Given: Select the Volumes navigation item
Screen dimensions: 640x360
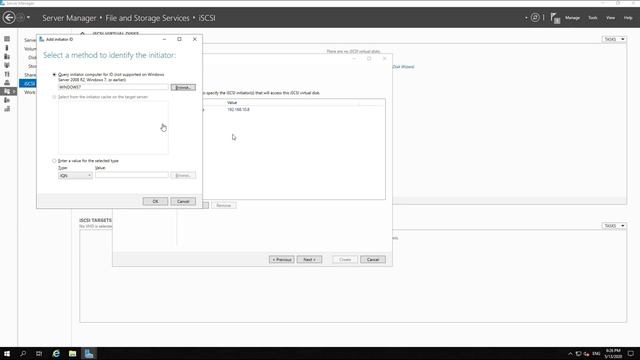Looking at the screenshot, I should 30,49.
